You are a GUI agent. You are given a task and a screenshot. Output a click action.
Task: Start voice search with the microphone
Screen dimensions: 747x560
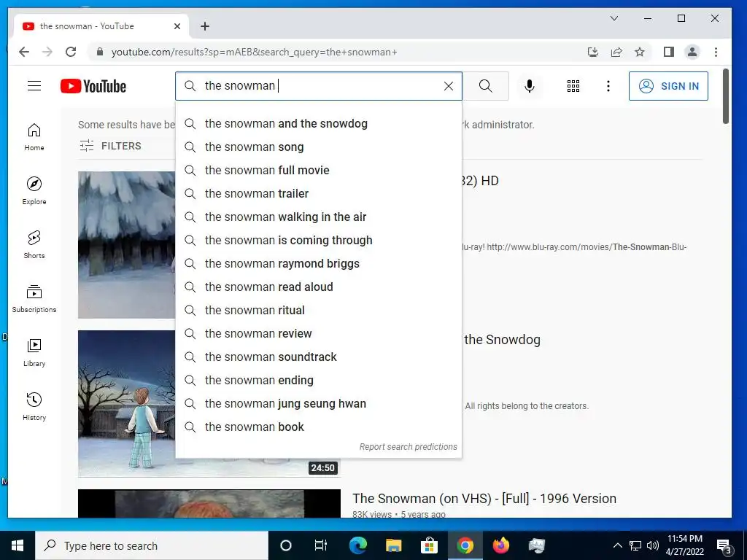pyautogui.click(x=530, y=86)
